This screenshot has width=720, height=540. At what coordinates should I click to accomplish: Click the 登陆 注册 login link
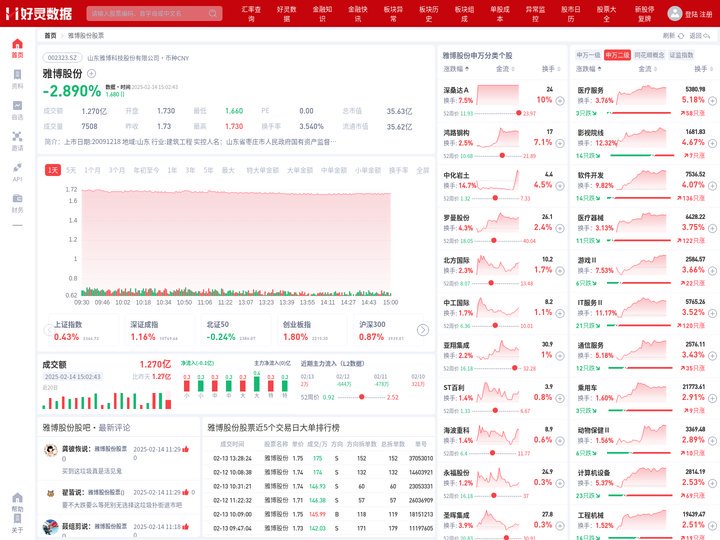[x=698, y=14]
